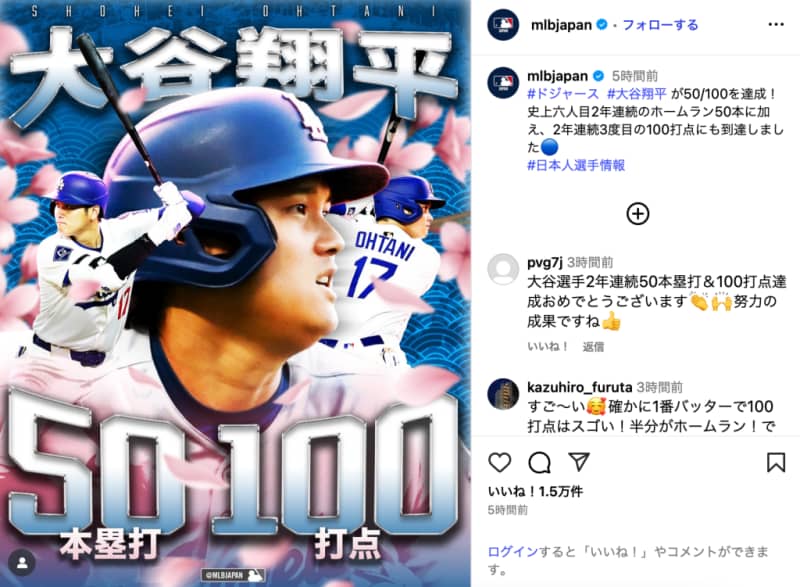View kazuhiro_furuta profile avatar
Screen dimensions: 800x587
click(503, 394)
